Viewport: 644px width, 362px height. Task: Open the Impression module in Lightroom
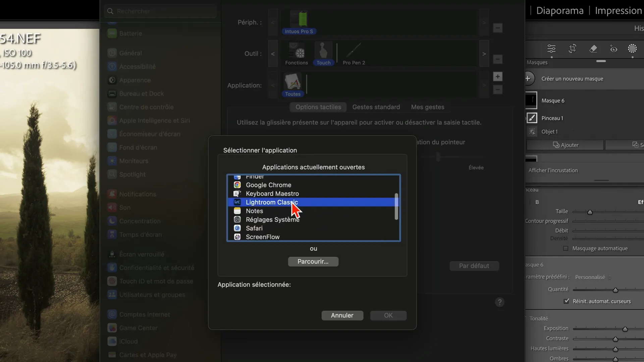[x=618, y=10]
